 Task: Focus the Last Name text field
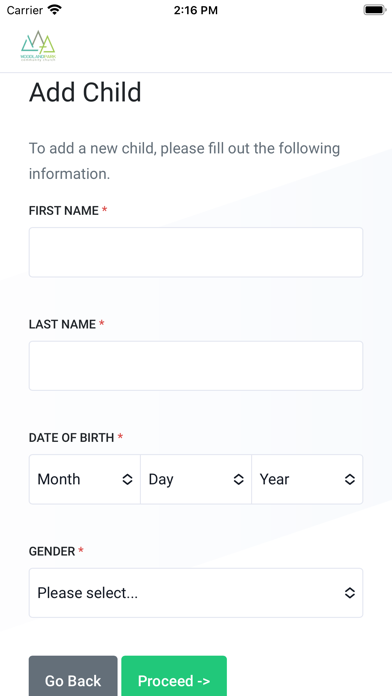tap(196, 366)
